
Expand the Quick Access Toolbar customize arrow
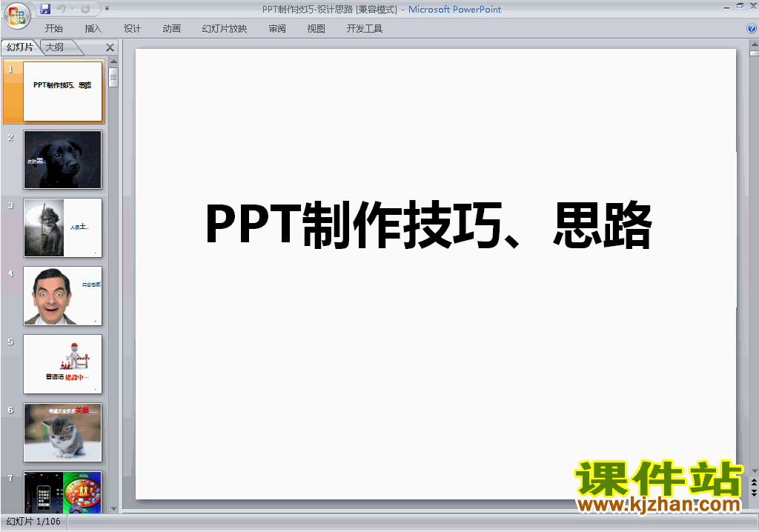coord(107,9)
